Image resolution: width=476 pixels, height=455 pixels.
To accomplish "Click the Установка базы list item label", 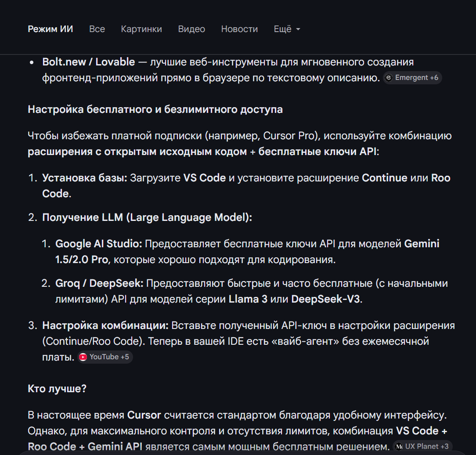I will 85,178.
